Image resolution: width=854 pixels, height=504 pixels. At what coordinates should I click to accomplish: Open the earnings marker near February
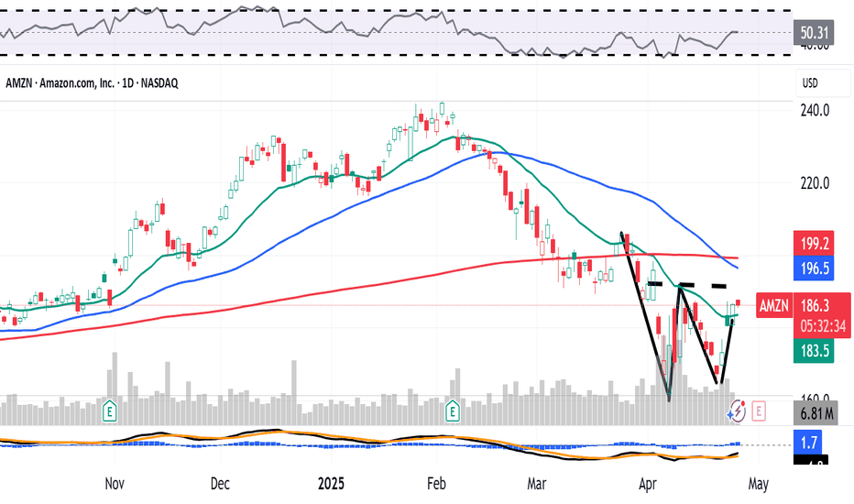453,411
